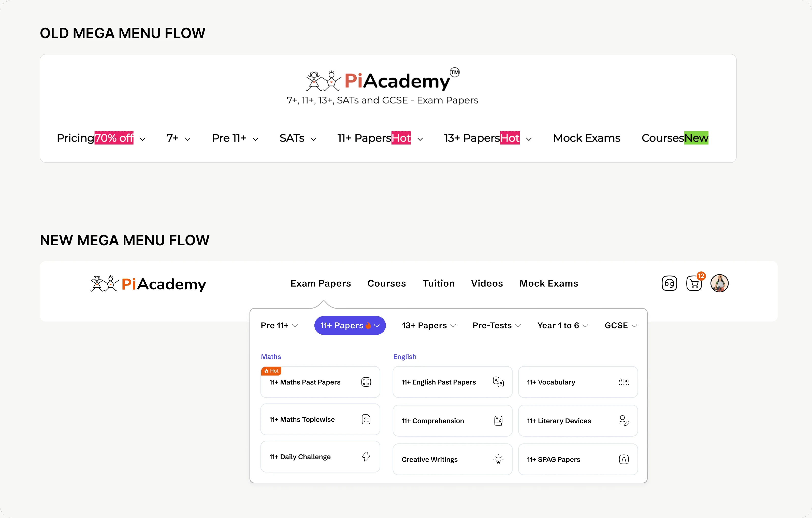Click the A-Z book icon on Comprehension
The width and height of the screenshot is (812, 518).
[x=498, y=421]
